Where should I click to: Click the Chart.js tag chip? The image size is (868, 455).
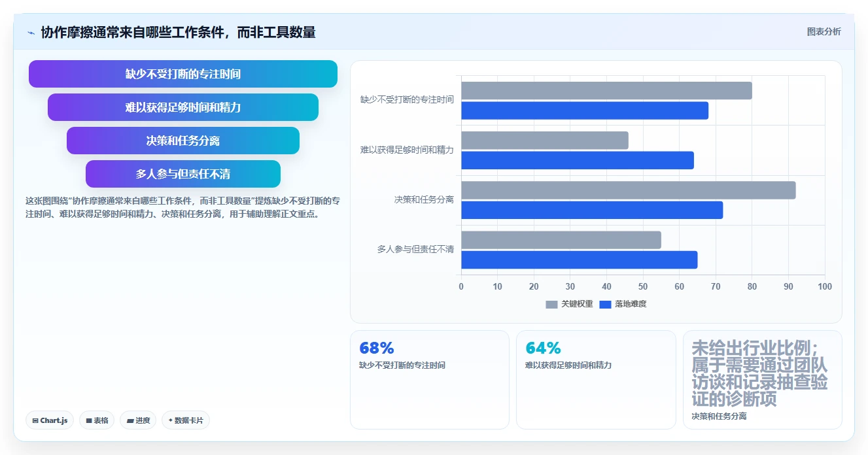[50, 420]
